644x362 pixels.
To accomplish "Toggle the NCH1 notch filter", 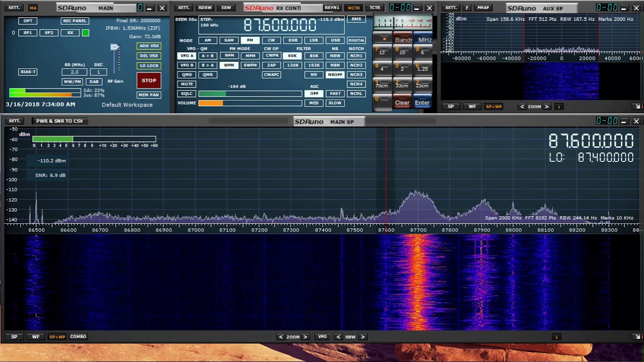I will (x=356, y=56).
